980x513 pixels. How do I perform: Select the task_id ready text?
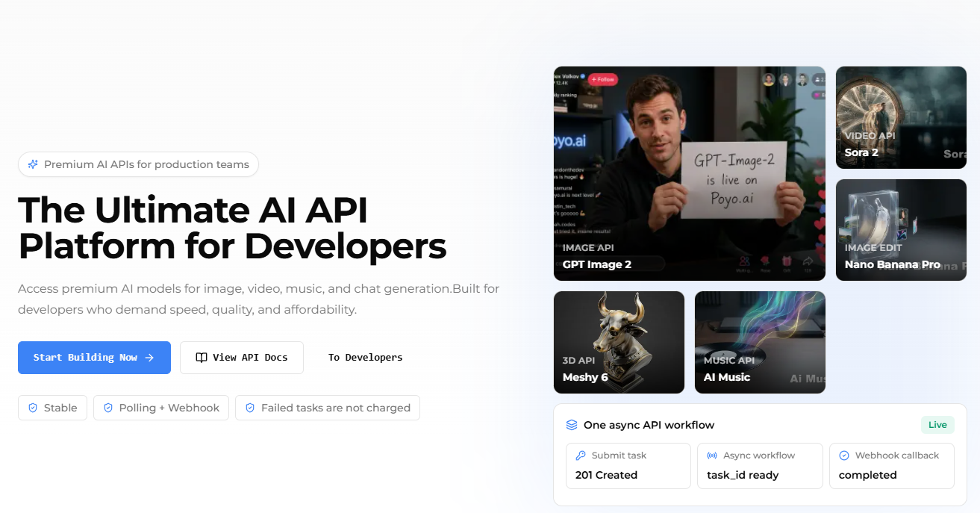[743, 475]
